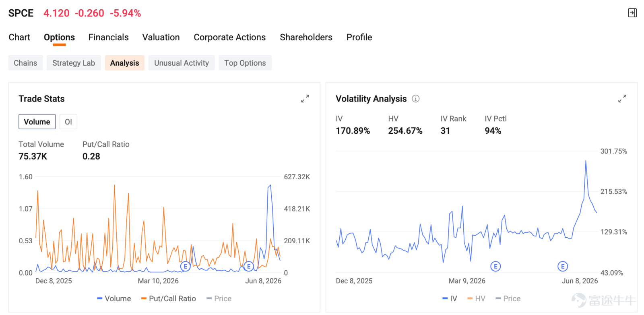Open the Volatility Analysis info tooltip icon
This screenshot has width=644, height=315.
416,99
